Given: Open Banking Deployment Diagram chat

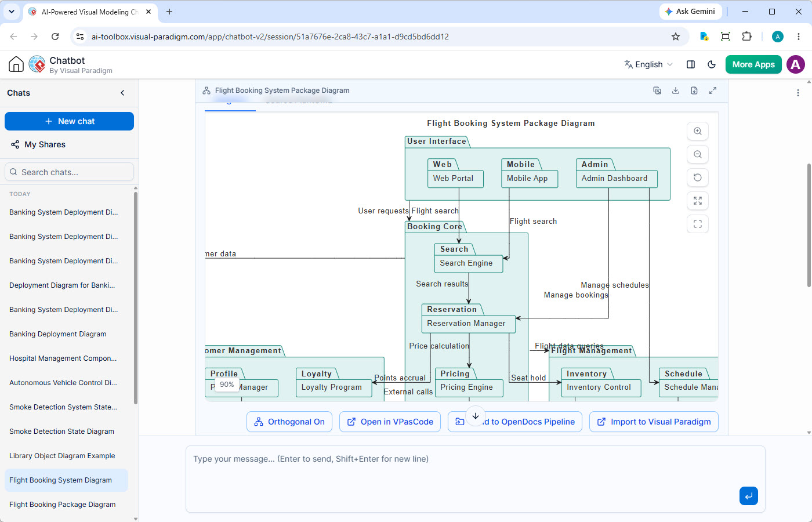Looking at the screenshot, I should (x=66, y=334).
